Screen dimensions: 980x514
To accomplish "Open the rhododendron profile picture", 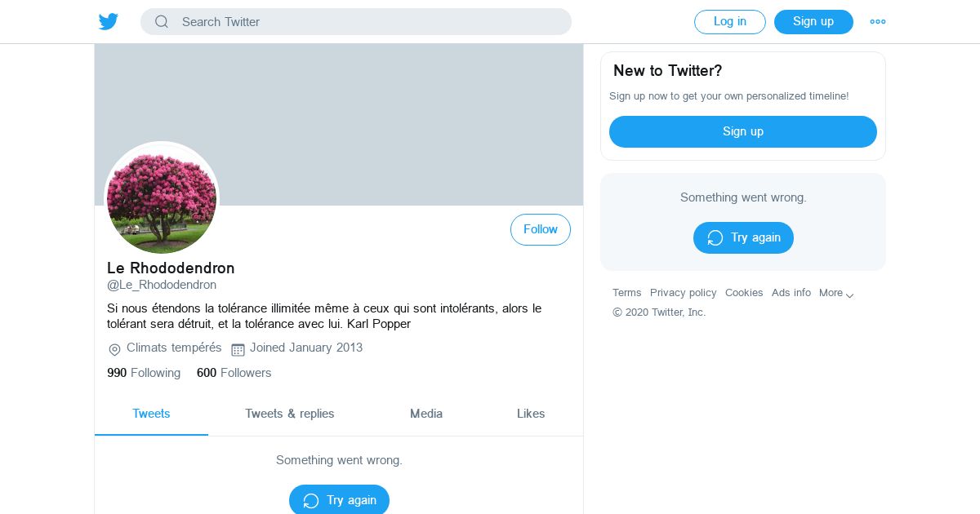I will pyautogui.click(x=162, y=198).
